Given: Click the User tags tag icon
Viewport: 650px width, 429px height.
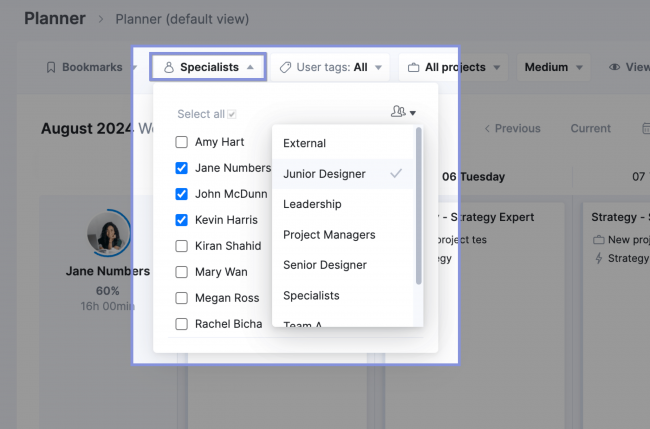Looking at the screenshot, I should pyautogui.click(x=285, y=67).
